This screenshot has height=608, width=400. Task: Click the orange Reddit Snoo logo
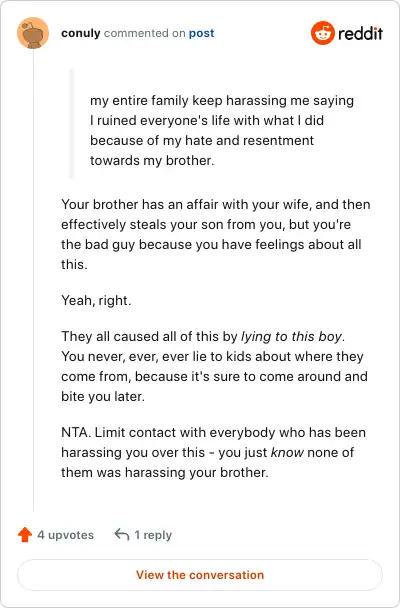(322, 33)
